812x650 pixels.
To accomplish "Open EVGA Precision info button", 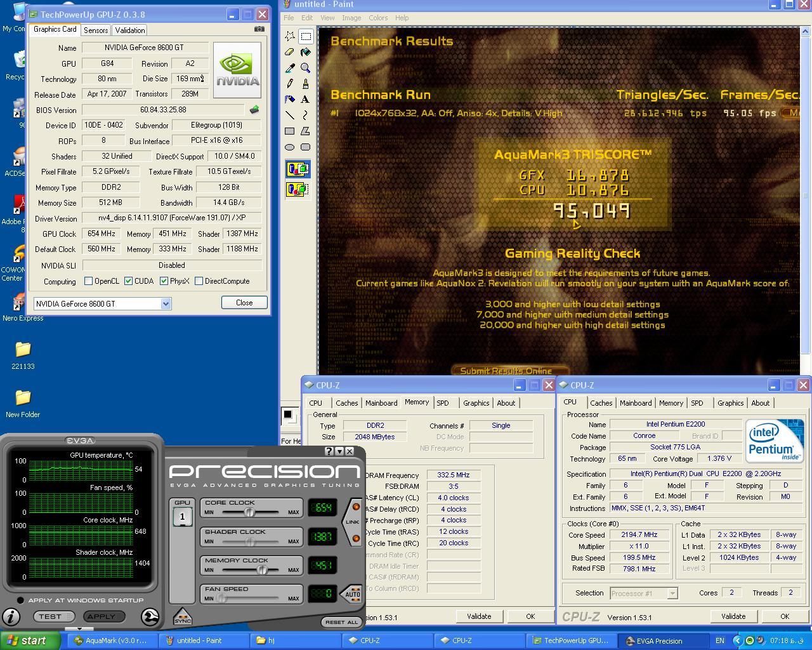I will [x=11, y=616].
